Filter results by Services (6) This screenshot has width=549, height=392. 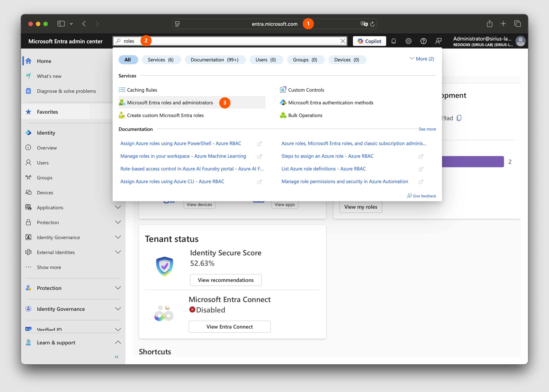[161, 60]
